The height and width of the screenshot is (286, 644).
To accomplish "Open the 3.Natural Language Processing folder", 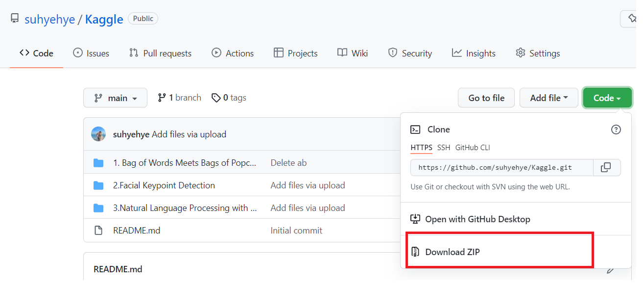I will coord(185,208).
